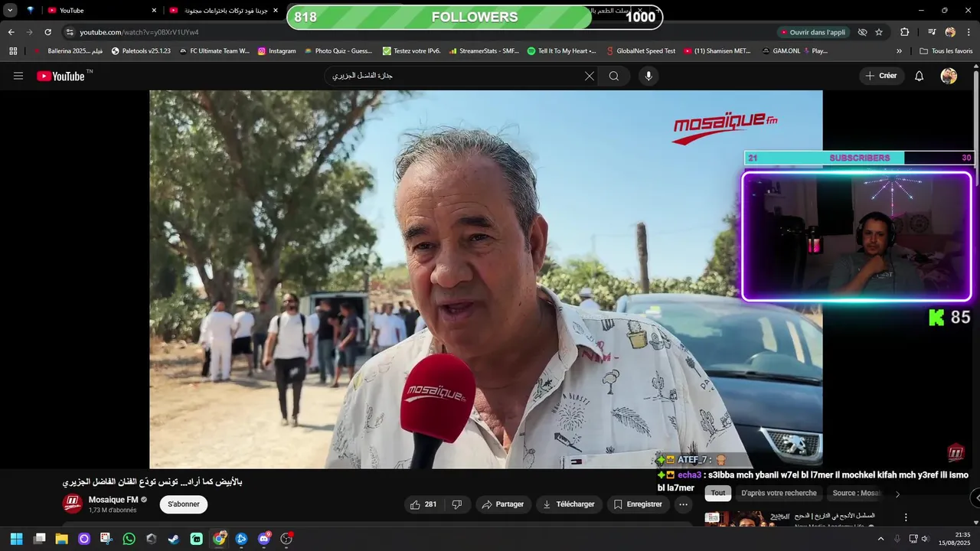
Task: Open the Mosaique FM channel name link
Action: tap(113, 500)
